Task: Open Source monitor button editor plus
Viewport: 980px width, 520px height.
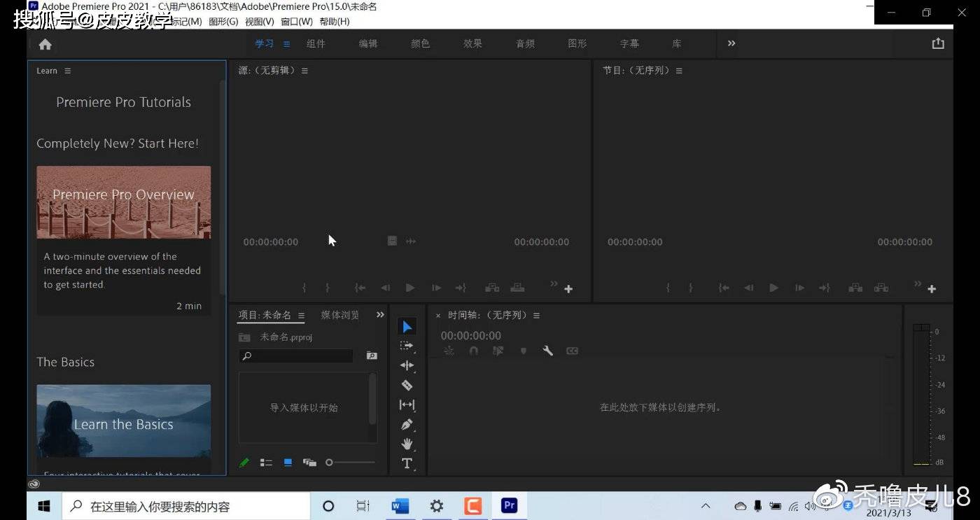Action: (568, 289)
